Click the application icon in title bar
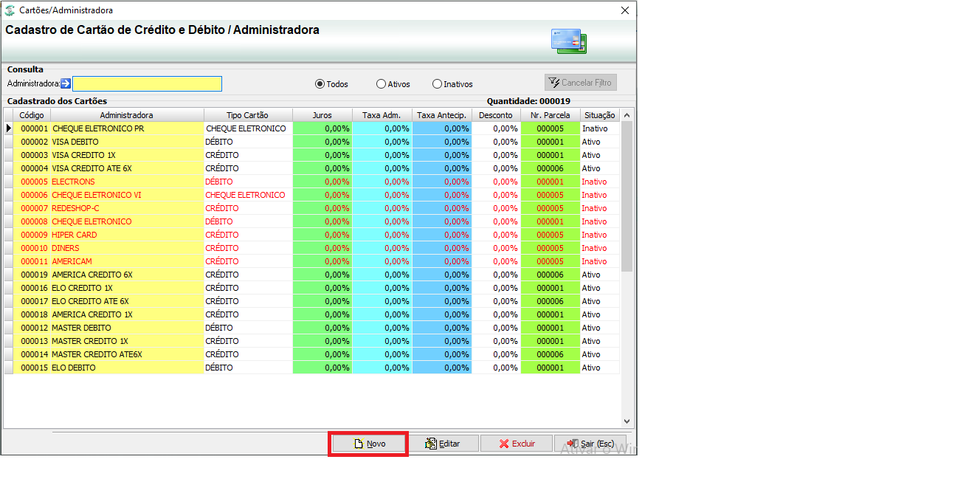 coord(9,10)
